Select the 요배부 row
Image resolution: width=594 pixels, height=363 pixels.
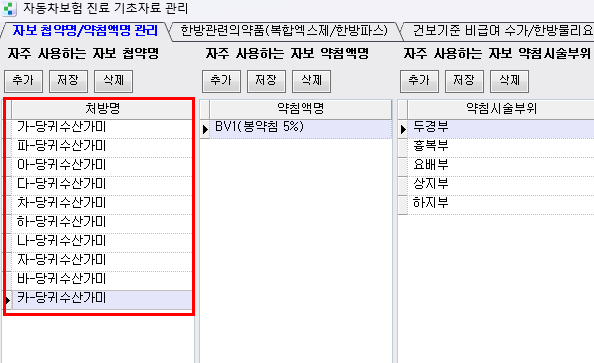pyautogui.click(x=501, y=167)
